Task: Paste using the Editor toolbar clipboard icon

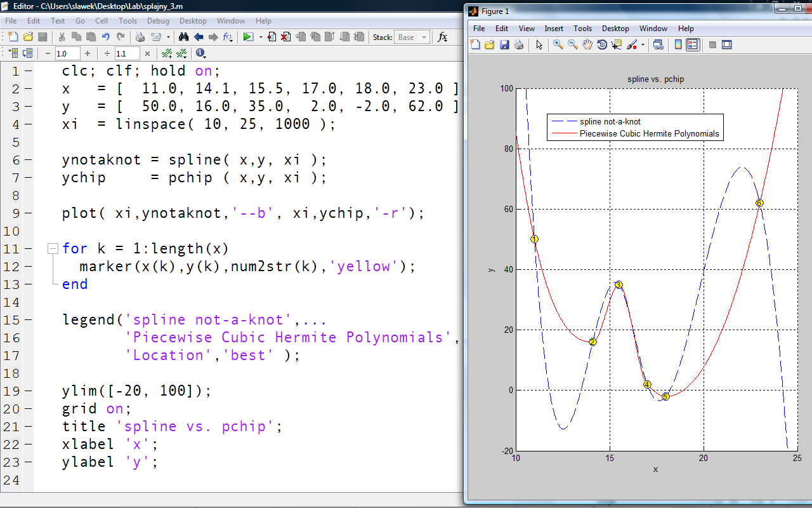Action: tap(91, 37)
